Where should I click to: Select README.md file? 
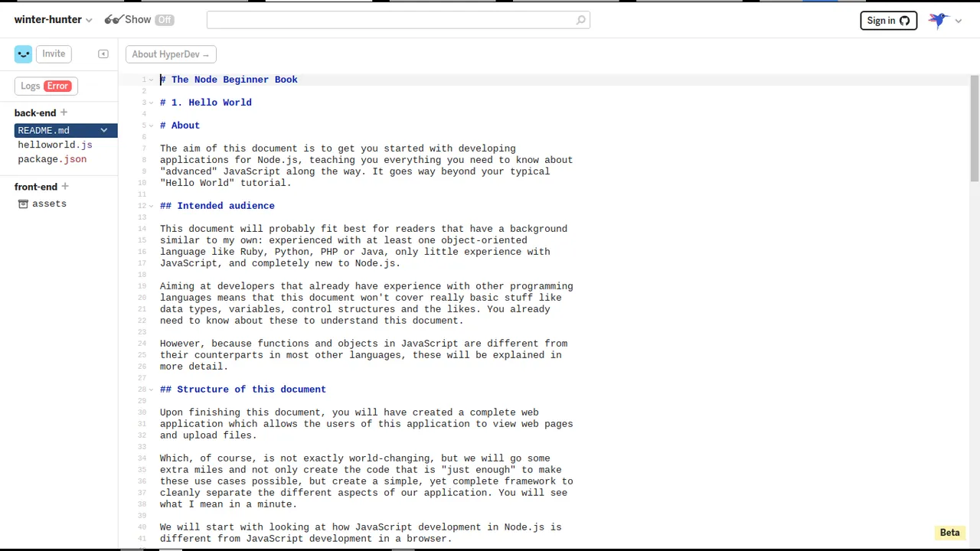tap(66, 130)
